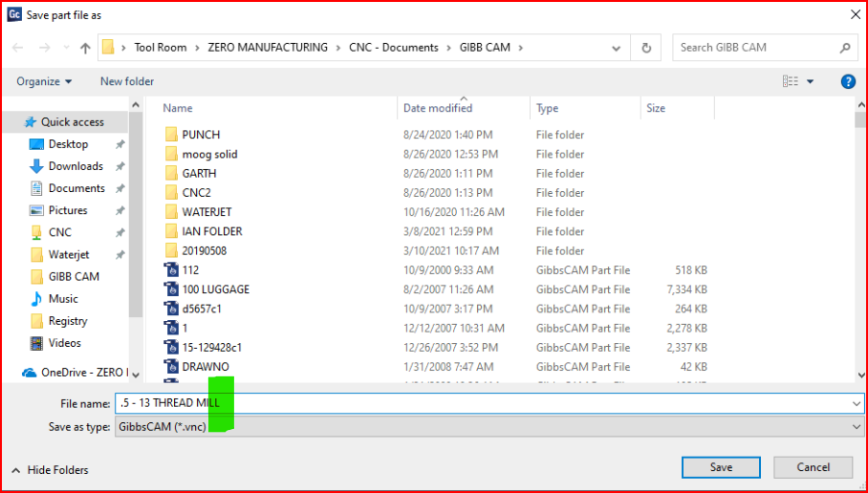Refresh the GIBB CAM folder listing

point(646,48)
